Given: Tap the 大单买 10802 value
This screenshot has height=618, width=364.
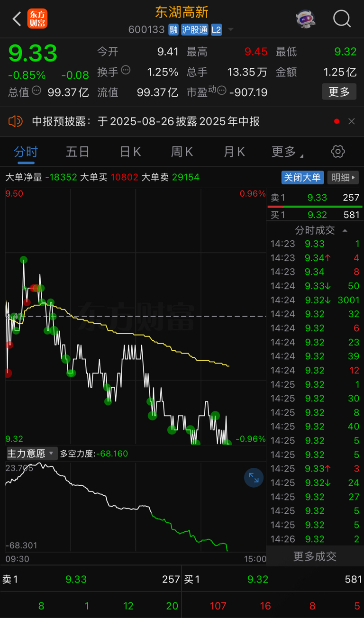Looking at the screenshot, I should 124,177.
